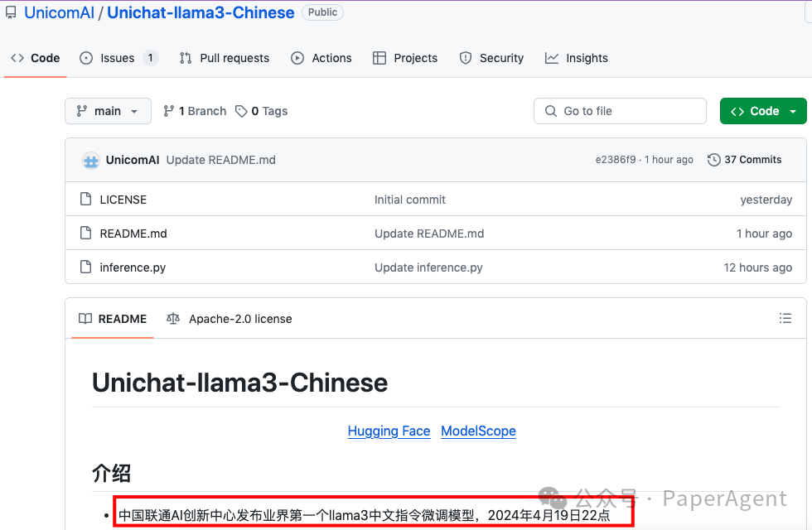Open commit hash e2386f9
This screenshot has width=812, height=530.
(x=615, y=159)
